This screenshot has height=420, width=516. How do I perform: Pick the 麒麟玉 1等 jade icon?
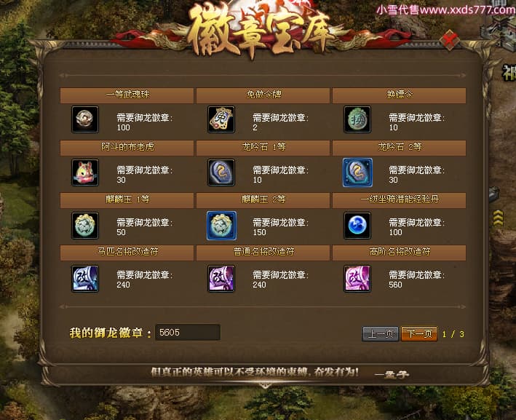coord(85,226)
